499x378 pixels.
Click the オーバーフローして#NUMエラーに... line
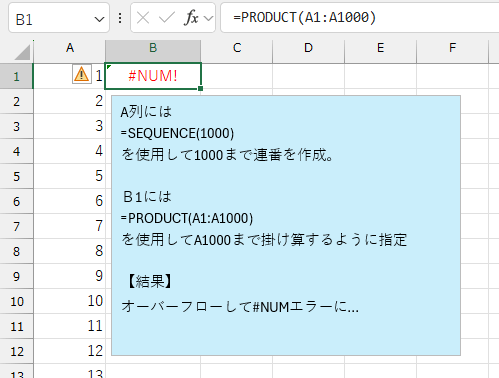click(x=240, y=307)
